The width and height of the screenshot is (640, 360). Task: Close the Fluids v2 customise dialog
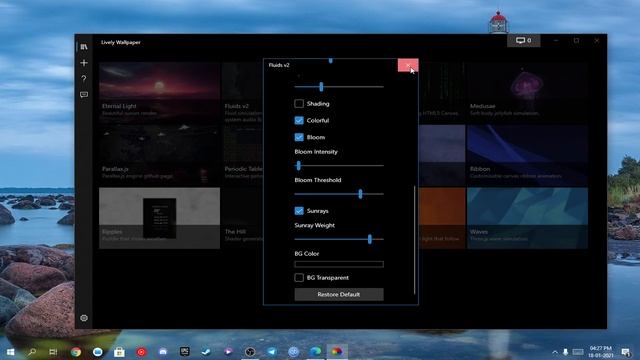408,65
